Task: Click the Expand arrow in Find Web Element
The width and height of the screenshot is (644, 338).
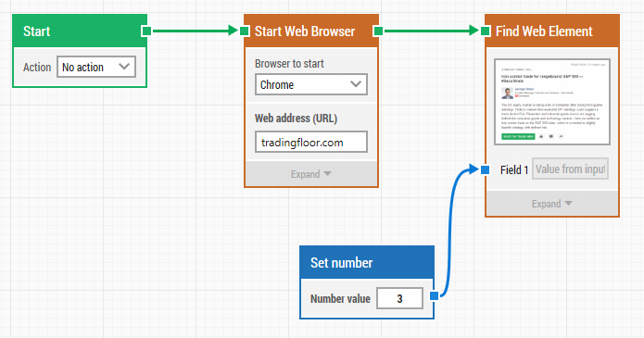Action: [x=568, y=204]
